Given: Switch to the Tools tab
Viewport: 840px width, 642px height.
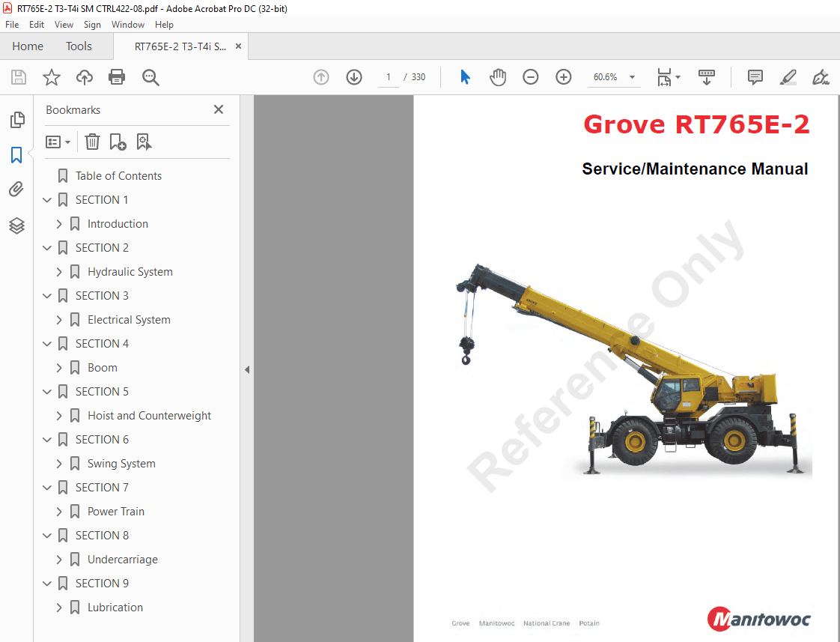Looking at the screenshot, I should tap(79, 46).
